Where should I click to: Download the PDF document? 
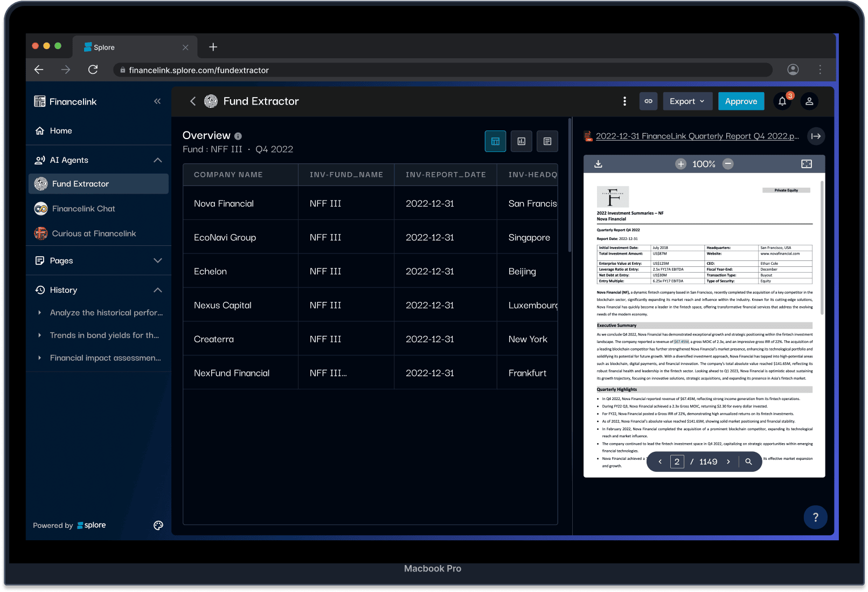(598, 164)
